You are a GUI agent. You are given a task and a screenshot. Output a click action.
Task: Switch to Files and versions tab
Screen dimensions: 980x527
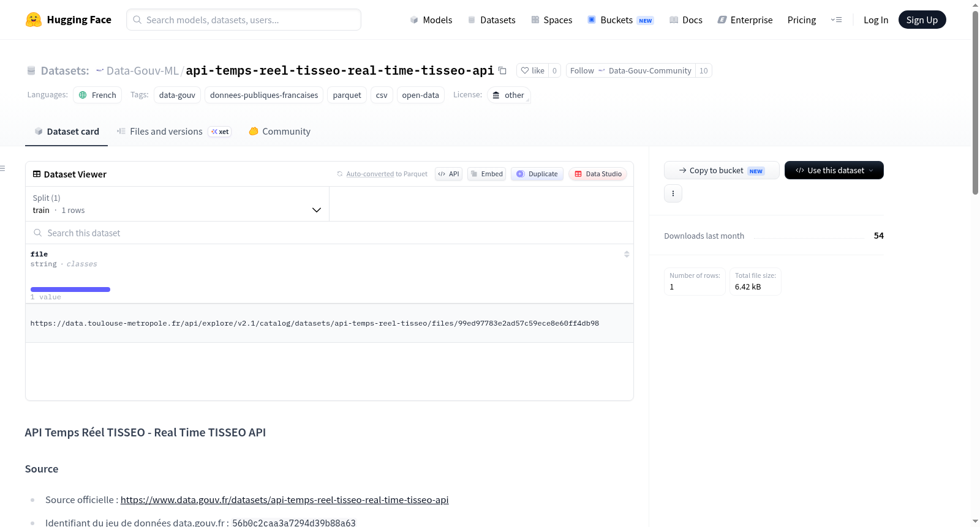[174, 132]
